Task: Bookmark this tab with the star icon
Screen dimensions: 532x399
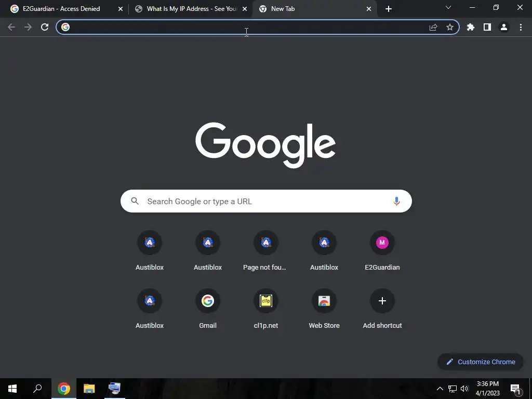Action: (x=450, y=27)
